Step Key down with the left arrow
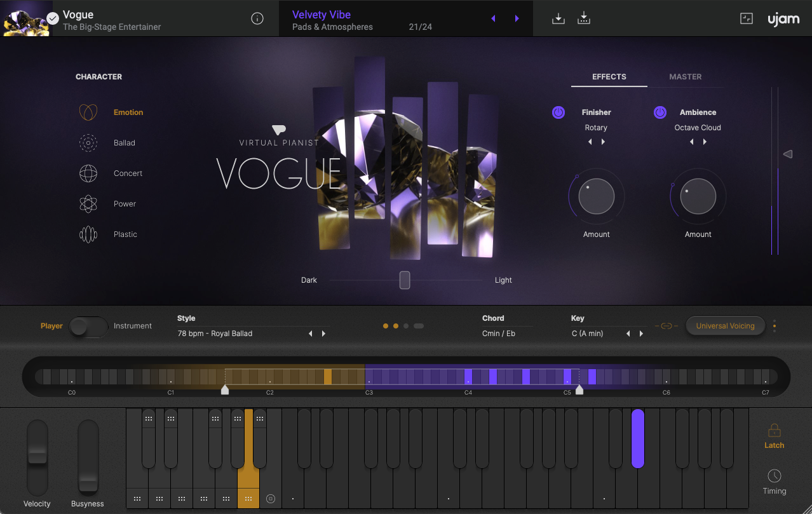This screenshot has width=812, height=514. pos(628,334)
